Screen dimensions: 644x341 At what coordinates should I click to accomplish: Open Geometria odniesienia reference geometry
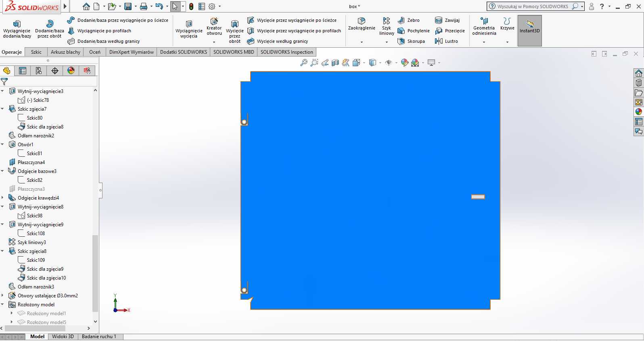[x=484, y=27]
